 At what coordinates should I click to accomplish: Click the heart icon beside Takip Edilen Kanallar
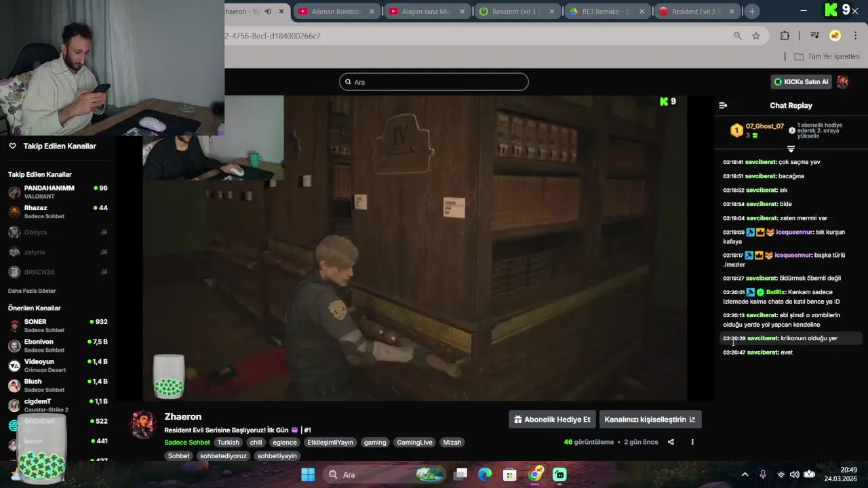12,146
